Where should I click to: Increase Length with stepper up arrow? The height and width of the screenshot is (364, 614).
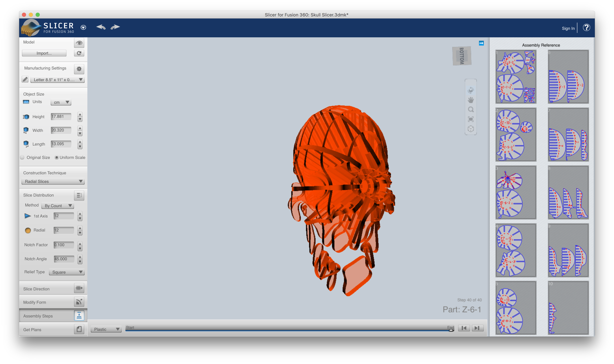point(80,142)
